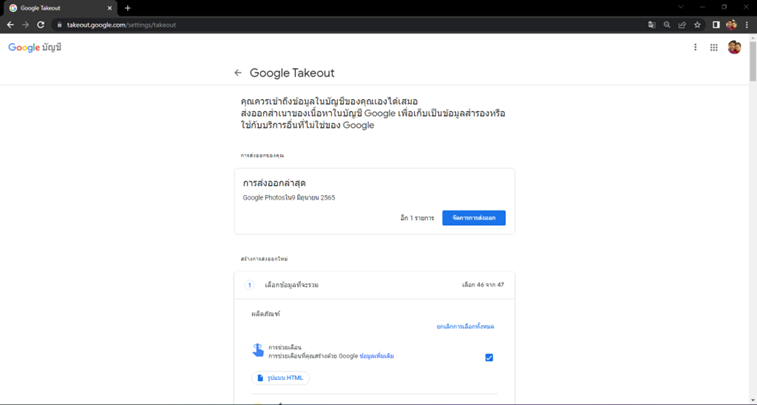Image resolution: width=757 pixels, height=405 pixels.
Task: Click the address bar URL
Action: (122, 25)
